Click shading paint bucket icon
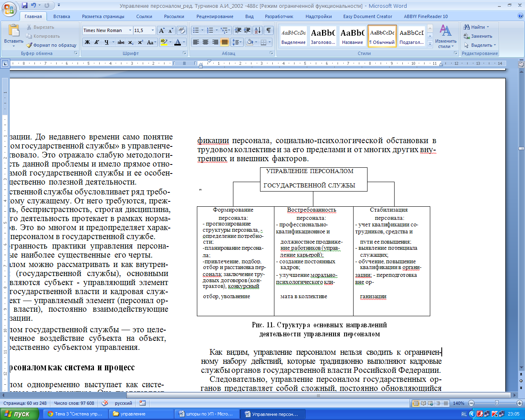The height and width of the screenshot is (420, 525). click(x=249, y=42)
